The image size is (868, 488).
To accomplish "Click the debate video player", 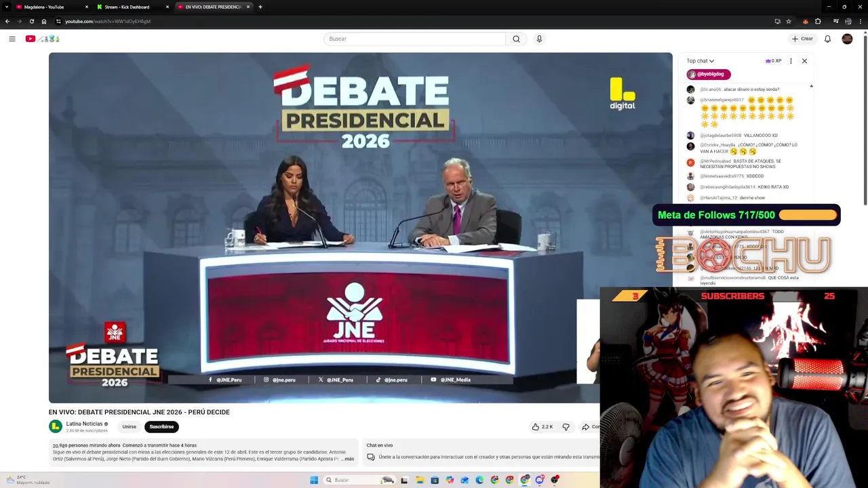I will pyautogui.click(x=360, y=228).
